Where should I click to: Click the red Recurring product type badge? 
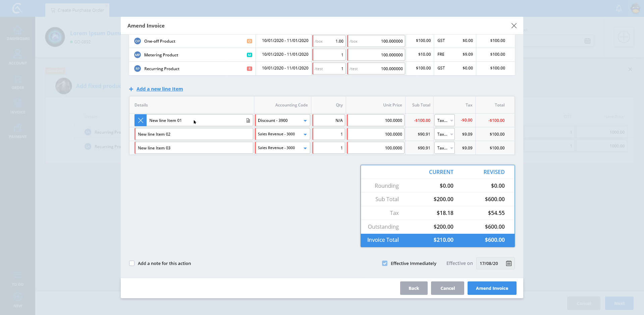coord(249,69)
